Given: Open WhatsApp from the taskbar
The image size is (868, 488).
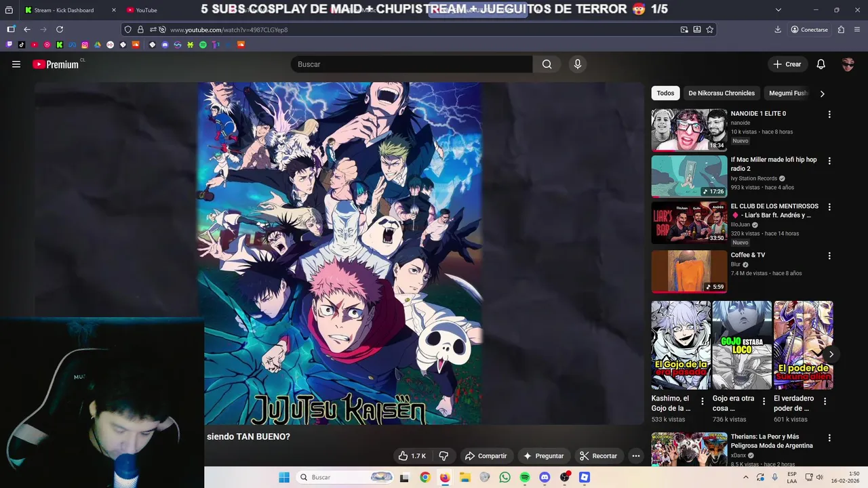Looking at the screenshot, I should point(505,477).
